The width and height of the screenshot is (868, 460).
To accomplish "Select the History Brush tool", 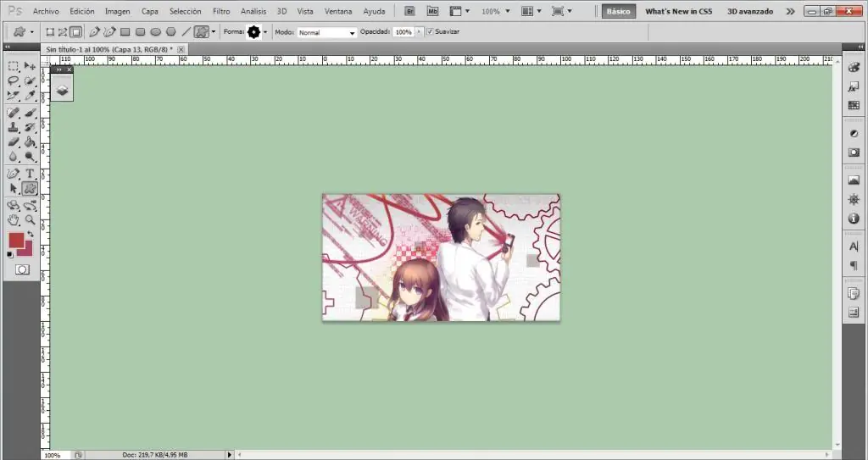I will coord(30,127).
